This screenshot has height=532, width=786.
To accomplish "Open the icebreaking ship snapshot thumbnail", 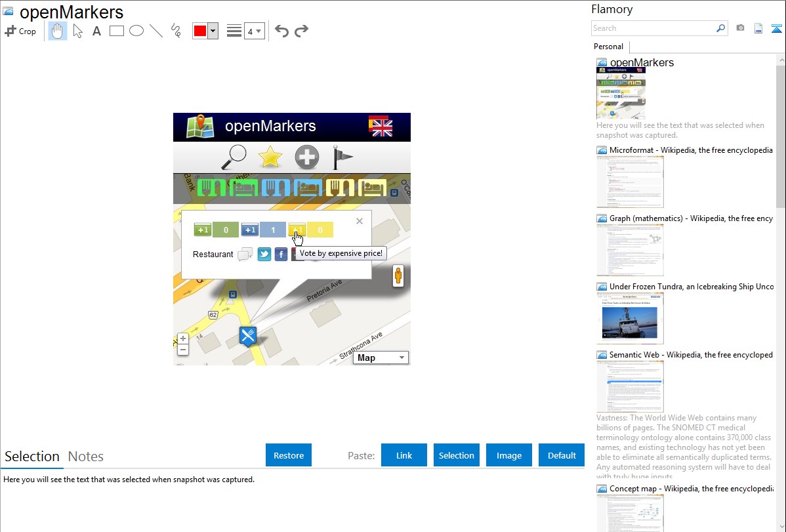I will (630, 318).
